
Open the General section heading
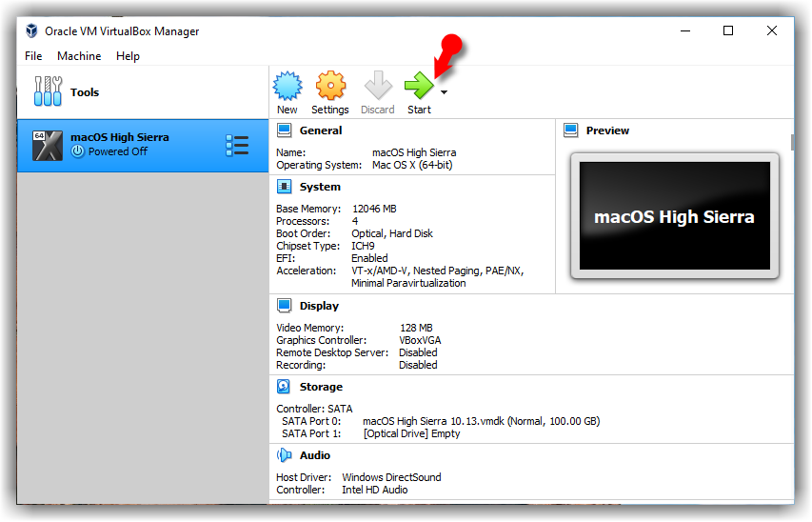(321, 130)
